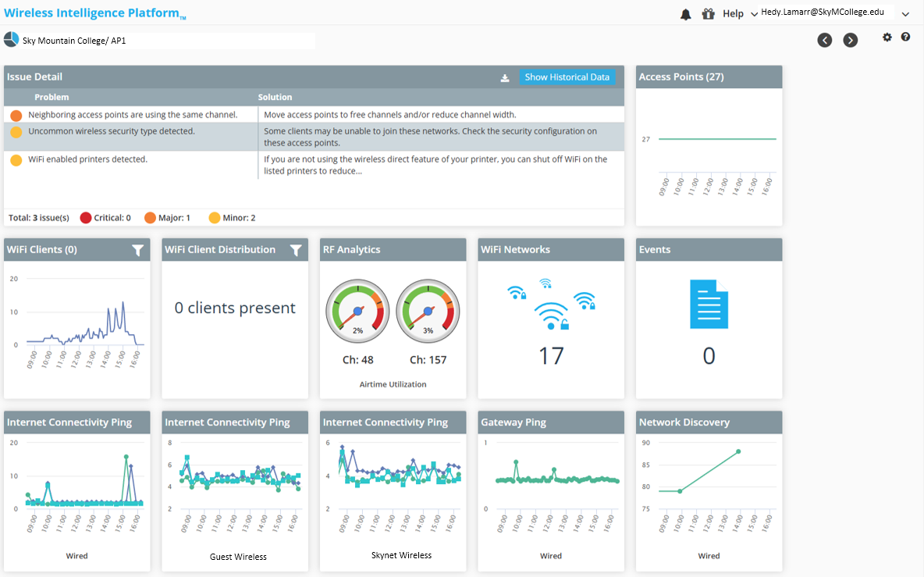Viewport: 924px width, 577px height.
Task: Click the WiFi Networks count 17
Action: pyautogui.click(x=552, y=356)
